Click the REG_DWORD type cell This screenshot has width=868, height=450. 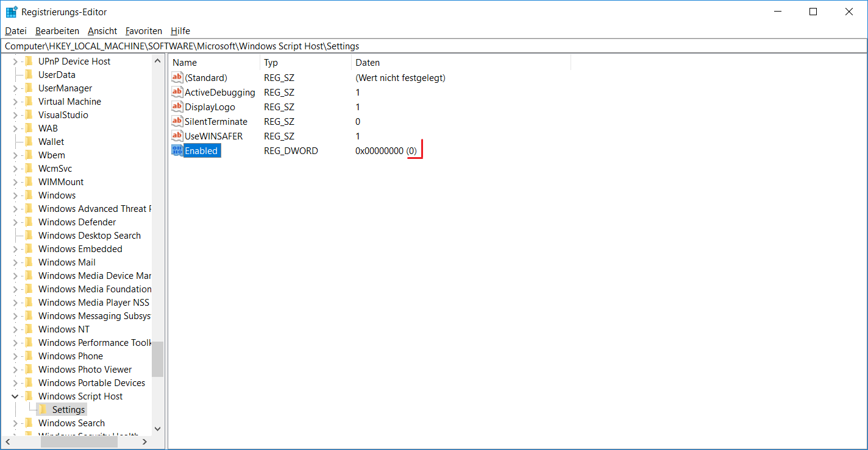tap(291, 150)
